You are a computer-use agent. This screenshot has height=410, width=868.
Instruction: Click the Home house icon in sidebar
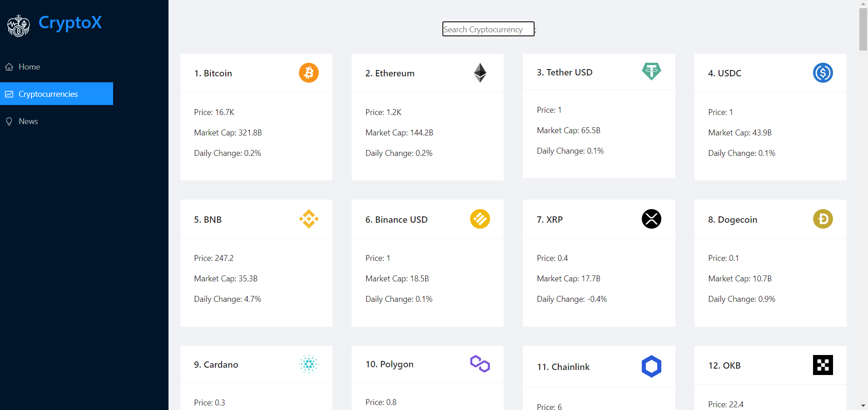pyautogui.click(x=9, y=67)
